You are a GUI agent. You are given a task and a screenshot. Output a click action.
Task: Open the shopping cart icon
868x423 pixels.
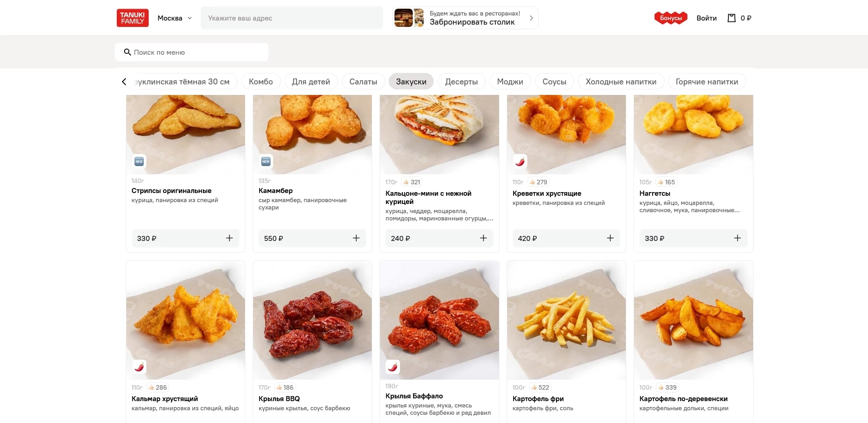732,18
